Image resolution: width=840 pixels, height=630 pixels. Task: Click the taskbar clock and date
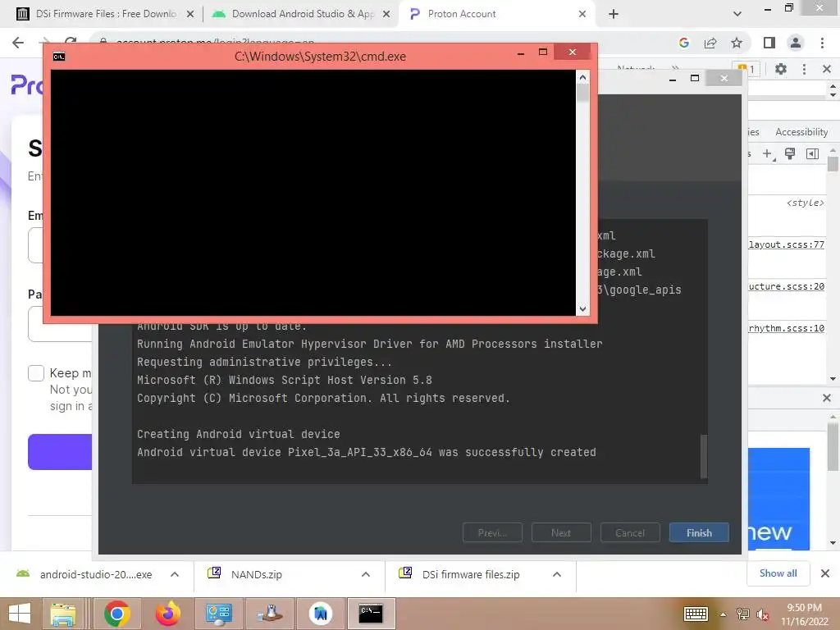804,614
